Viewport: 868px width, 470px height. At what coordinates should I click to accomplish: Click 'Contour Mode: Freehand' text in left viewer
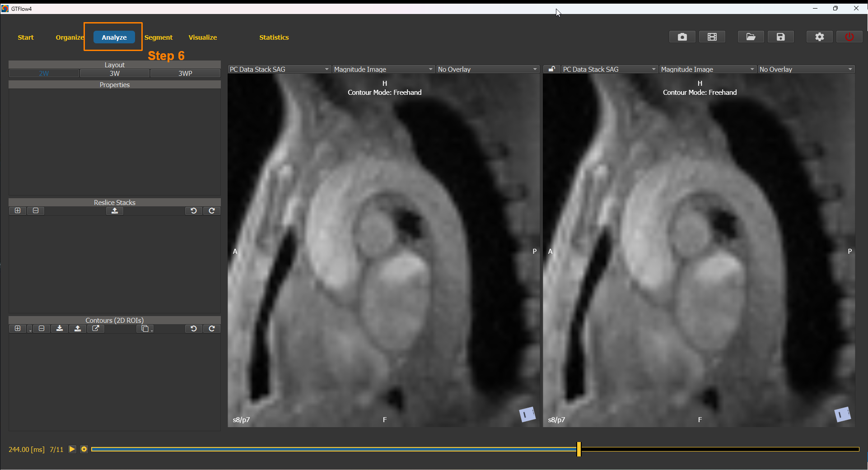point(385,93)
